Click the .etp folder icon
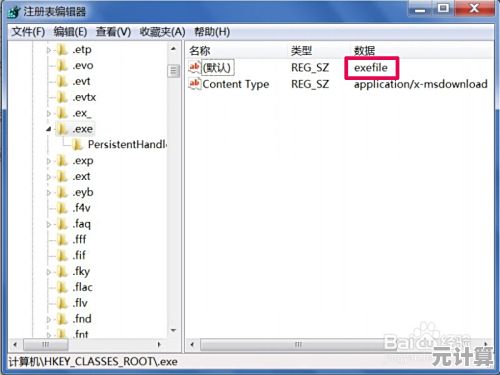Screen dimensions: 500x375 pyautogui.click(x=62, y=50)
